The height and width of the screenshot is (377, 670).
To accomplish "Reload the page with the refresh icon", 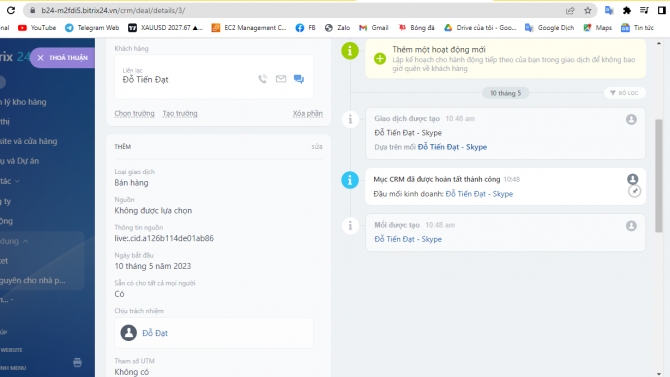I will click(11, 10).
